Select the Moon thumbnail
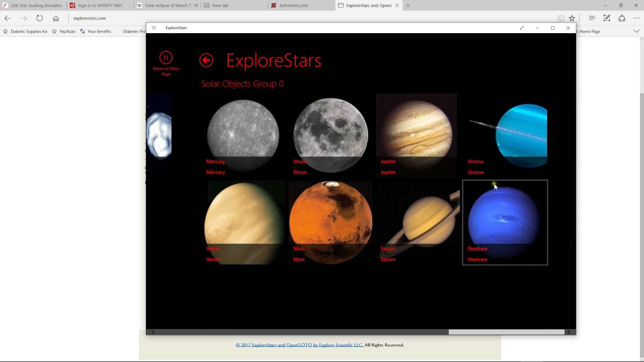Screen dimensions: 644x362 [x=331, y=136]
